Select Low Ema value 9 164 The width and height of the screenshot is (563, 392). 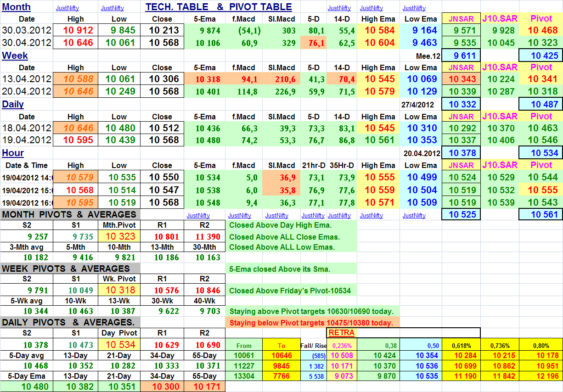point(421,31)
